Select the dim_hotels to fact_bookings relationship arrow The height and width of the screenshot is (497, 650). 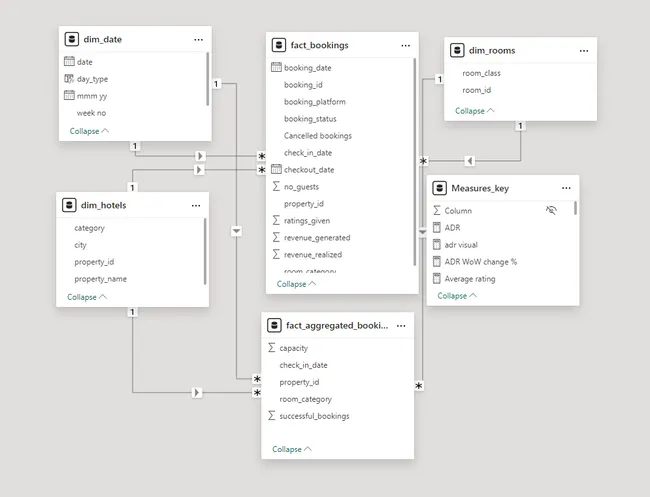(199, 170)
